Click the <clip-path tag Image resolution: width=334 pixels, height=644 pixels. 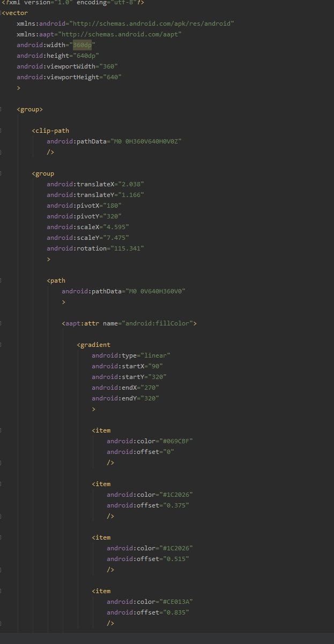point(50,131)
